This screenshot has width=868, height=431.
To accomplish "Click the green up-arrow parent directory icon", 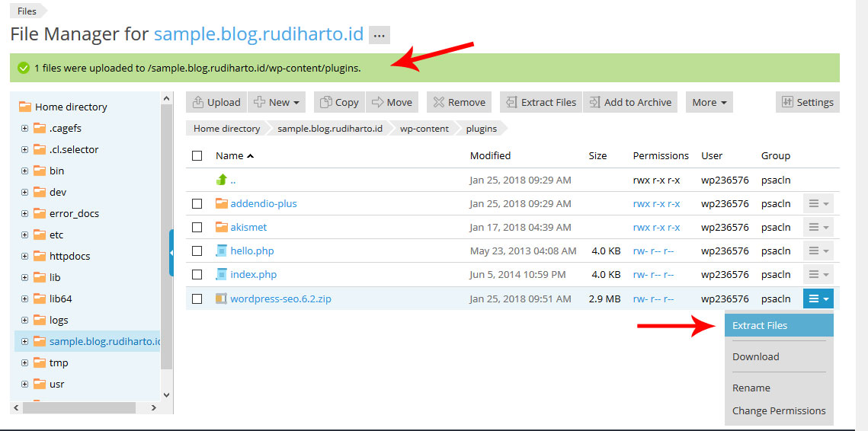I will 222,180.
